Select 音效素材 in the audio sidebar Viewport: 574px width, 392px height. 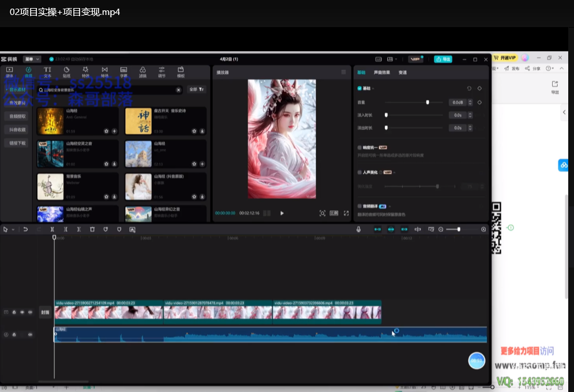(x=17, y=103)
